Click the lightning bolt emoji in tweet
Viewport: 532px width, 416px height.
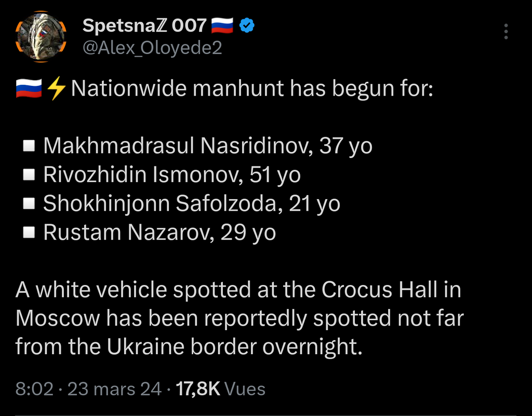point(56,89)
